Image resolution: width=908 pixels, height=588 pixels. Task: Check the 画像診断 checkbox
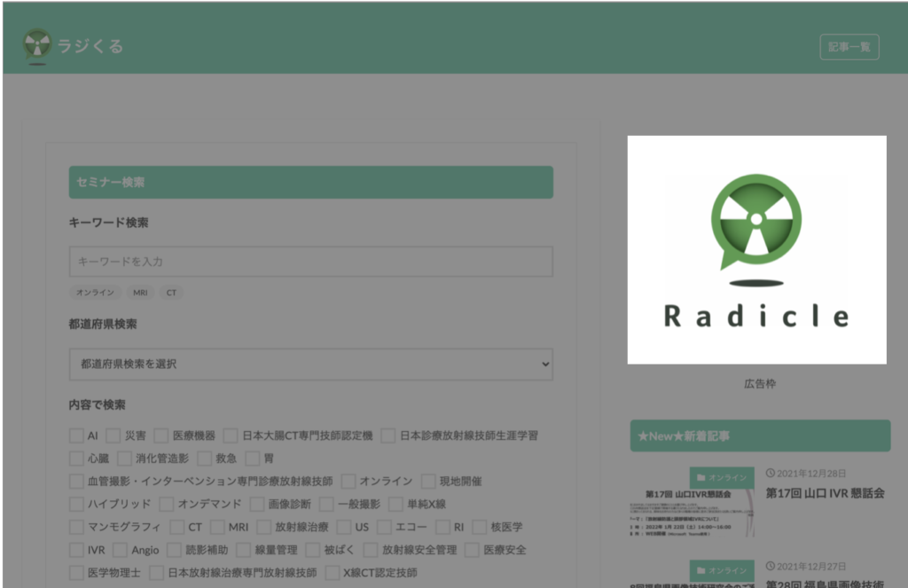pos(257,504)
